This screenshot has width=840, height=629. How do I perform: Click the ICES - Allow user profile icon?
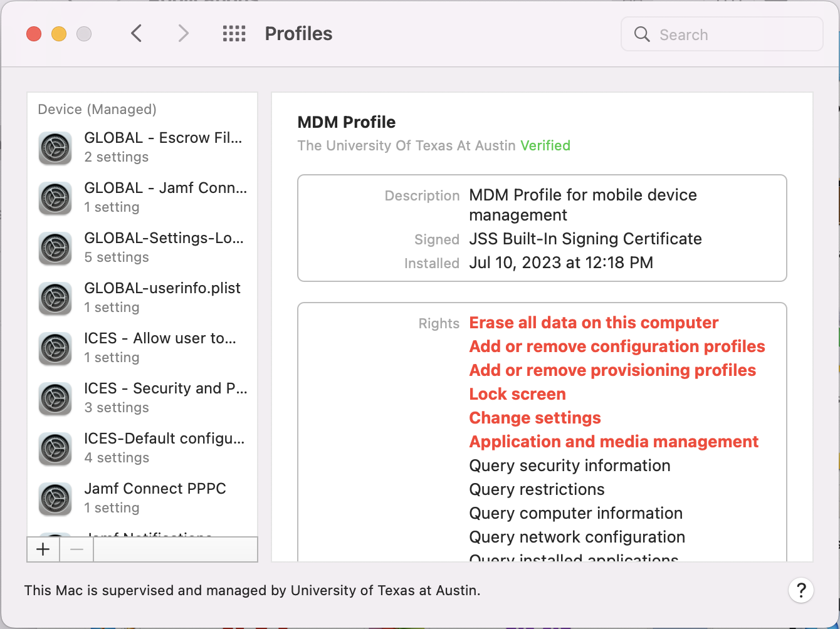(55, 348)
